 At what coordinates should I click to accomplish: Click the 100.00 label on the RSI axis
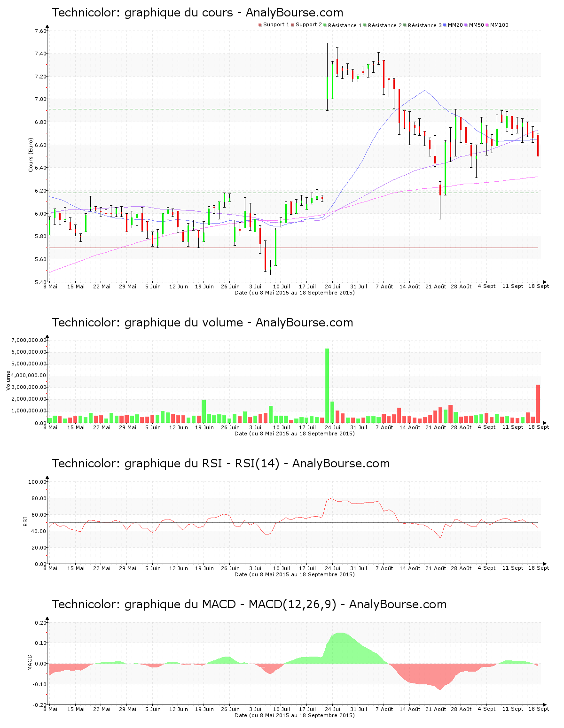[x=37, y=482]
